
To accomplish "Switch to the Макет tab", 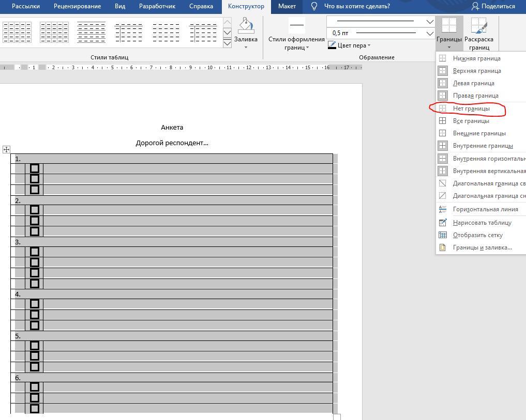I will pyautogui.click(x=287, y=6).
